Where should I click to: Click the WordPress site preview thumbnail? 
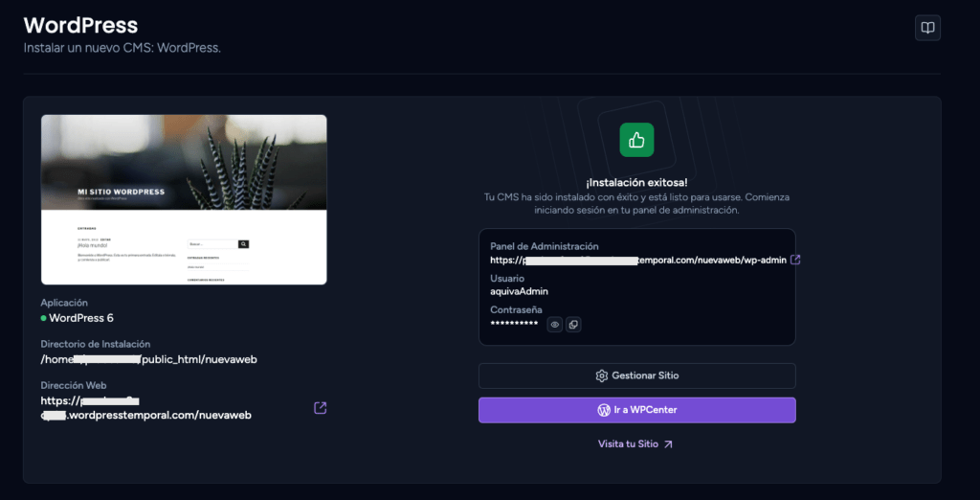coord(184,199)
